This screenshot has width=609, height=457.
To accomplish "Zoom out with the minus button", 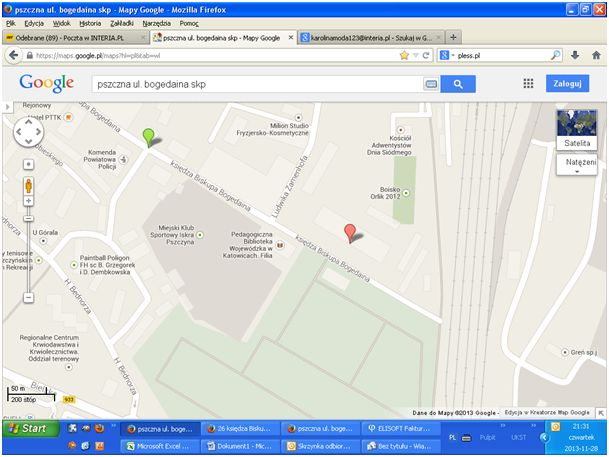I will coord(28,298).
